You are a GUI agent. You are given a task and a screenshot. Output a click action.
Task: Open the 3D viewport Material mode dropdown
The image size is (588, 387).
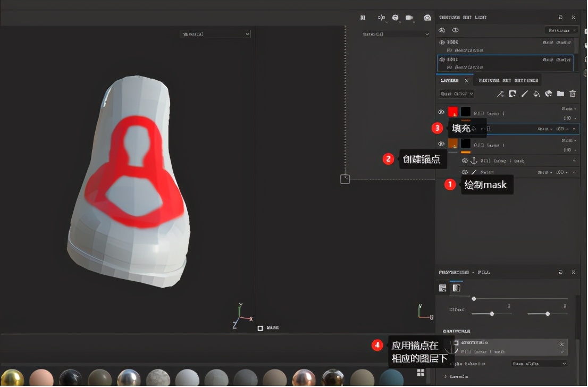[x=215, y=33]
